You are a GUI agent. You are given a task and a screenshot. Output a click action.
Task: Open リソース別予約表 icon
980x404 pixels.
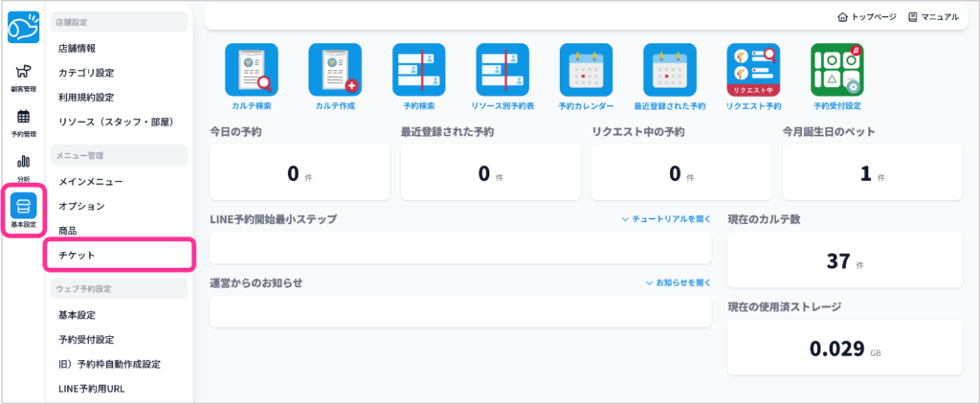click(502, 70)
